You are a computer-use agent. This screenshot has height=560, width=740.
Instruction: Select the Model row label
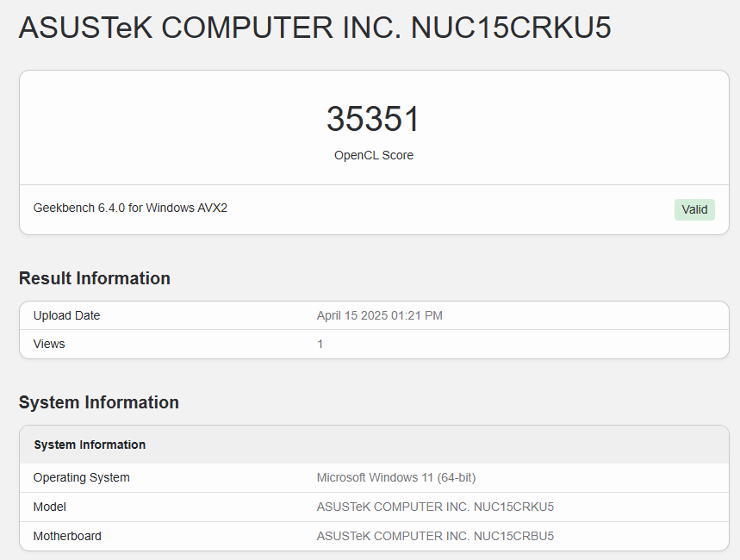pyautogui.click(x=50, y=507)
